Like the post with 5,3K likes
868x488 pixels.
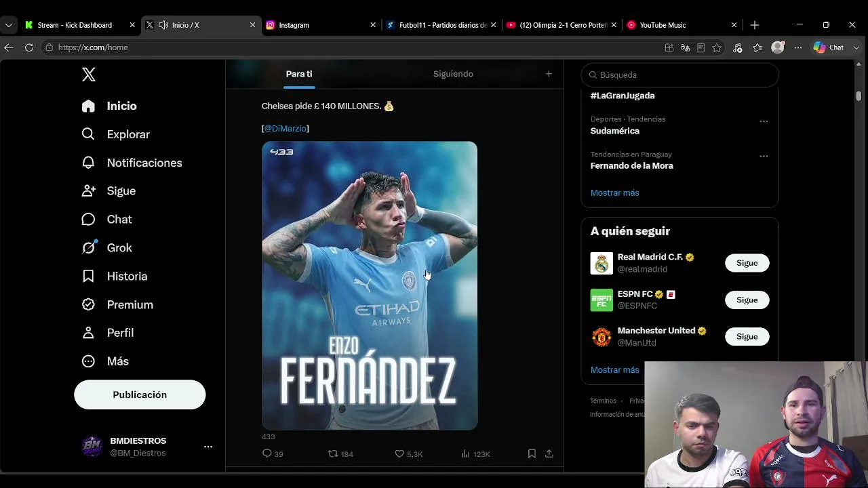[409, 453]
